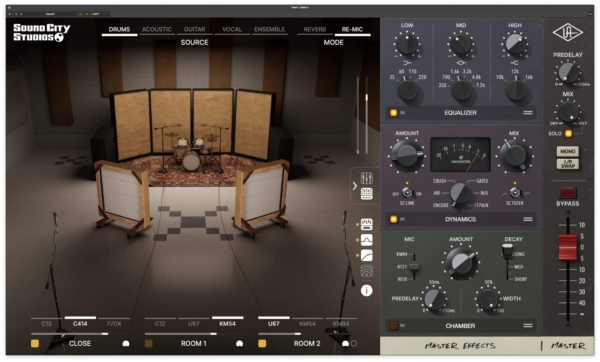Click the mid bell filter shape icon
600x362 pixels.
(461, 62)
